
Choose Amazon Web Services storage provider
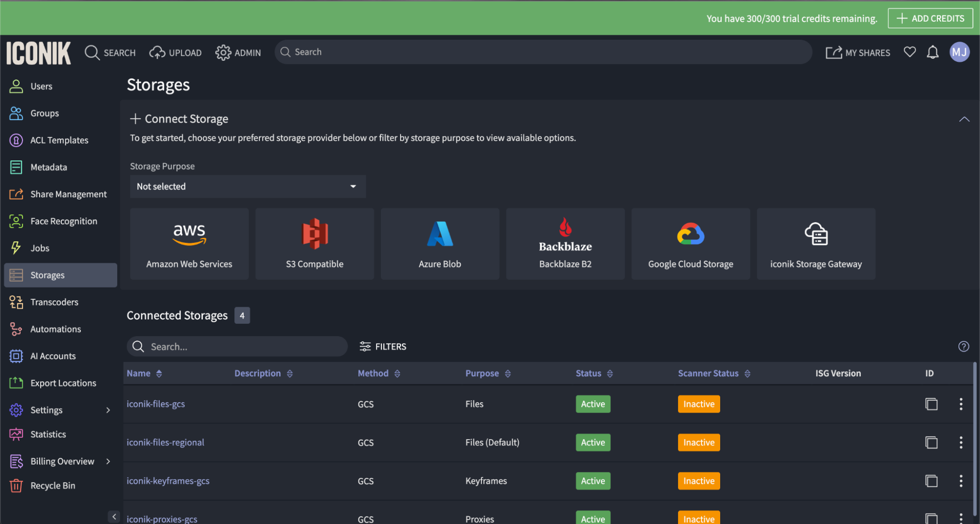189,244
